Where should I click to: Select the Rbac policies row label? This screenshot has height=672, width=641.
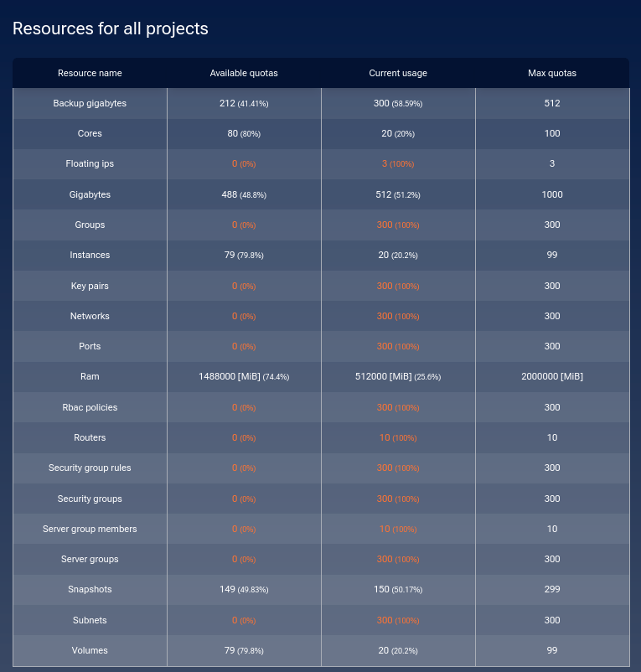(x=90, y=407)
